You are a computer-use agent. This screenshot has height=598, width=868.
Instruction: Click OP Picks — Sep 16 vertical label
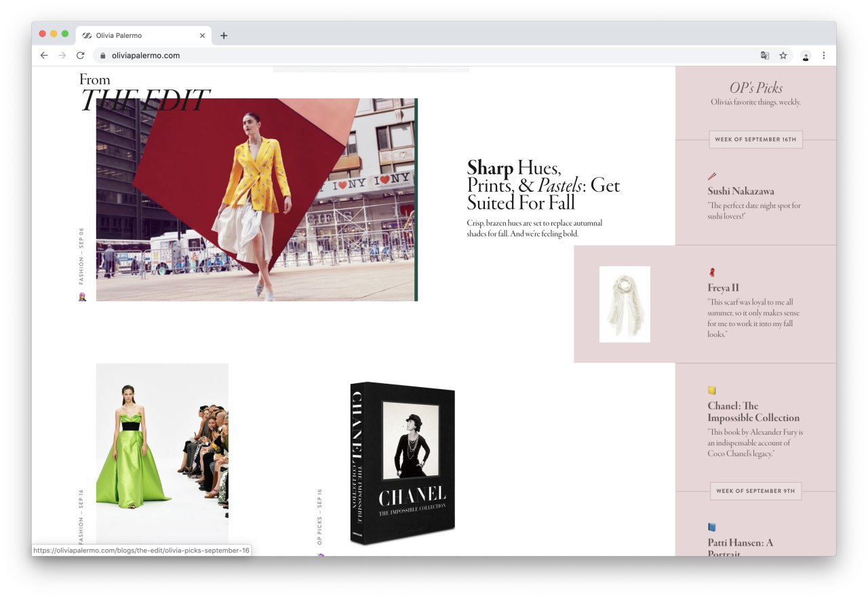(x=319, y=517)
